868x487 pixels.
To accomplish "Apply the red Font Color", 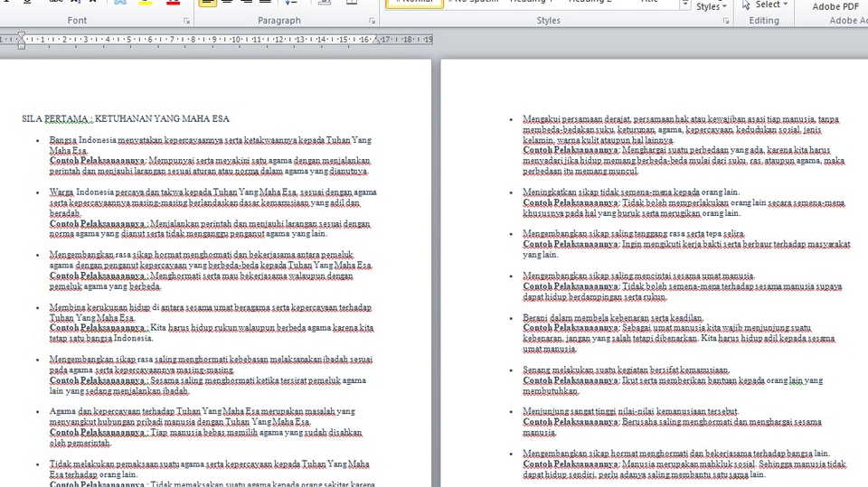I will tap(171, 3).
